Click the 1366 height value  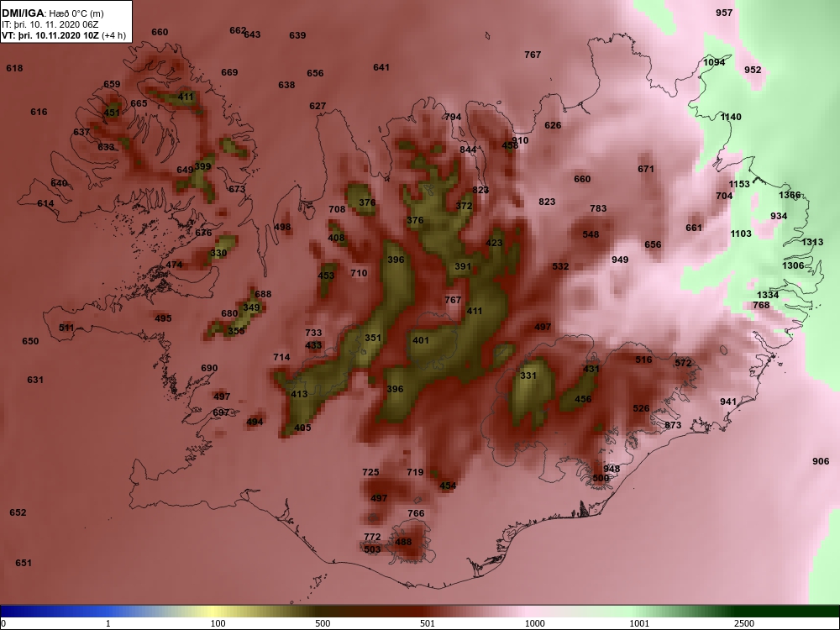tap(790, 195)
